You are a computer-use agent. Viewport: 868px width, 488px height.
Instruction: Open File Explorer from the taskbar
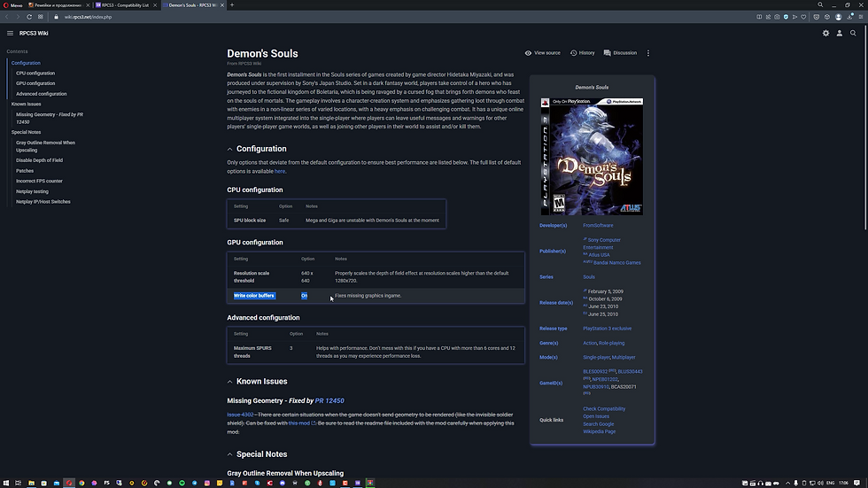(x=31, y=483)
